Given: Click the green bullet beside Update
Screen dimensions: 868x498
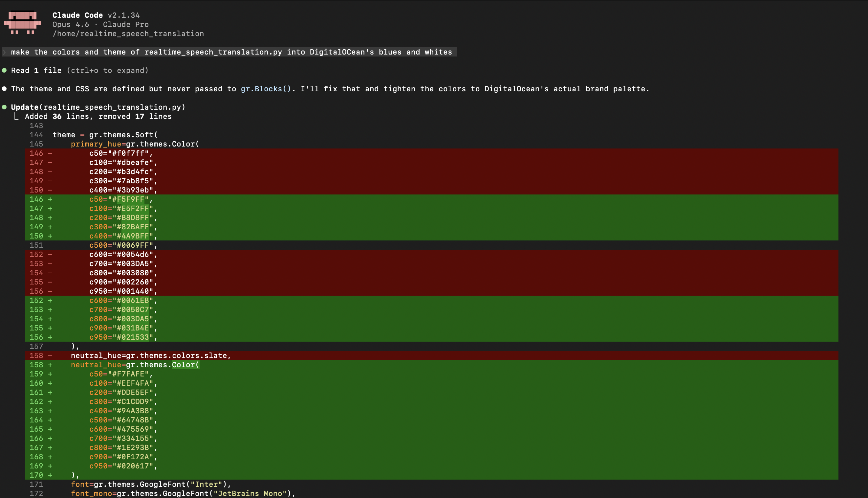Looking at the screenshot, I should (x=5, y=107).
